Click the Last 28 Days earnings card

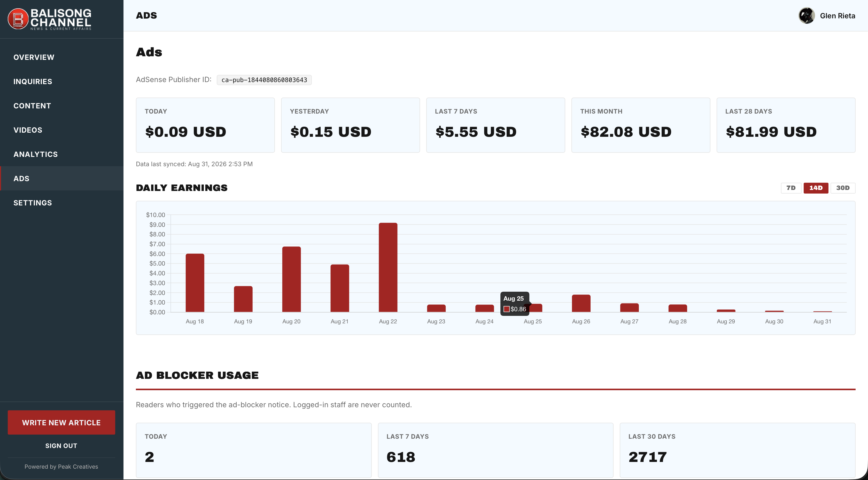[786, 125]
